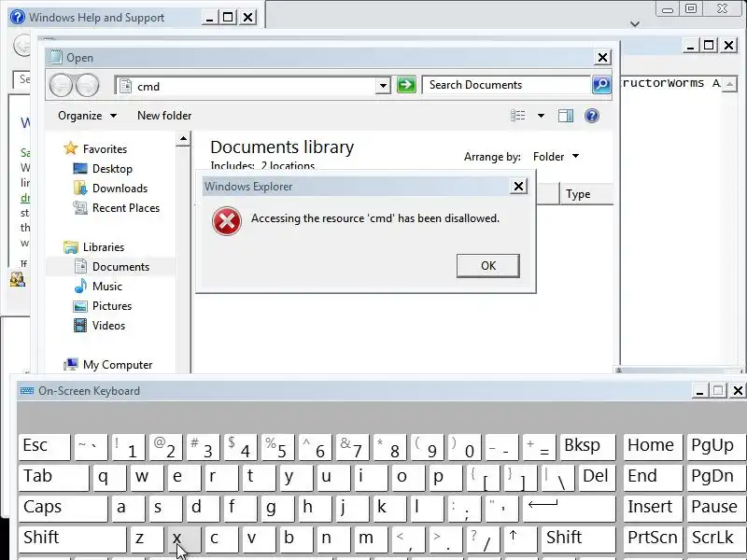Click the Home key on On-Screen Keyboard
The image size is (747, 560).
tap(653, 447)
